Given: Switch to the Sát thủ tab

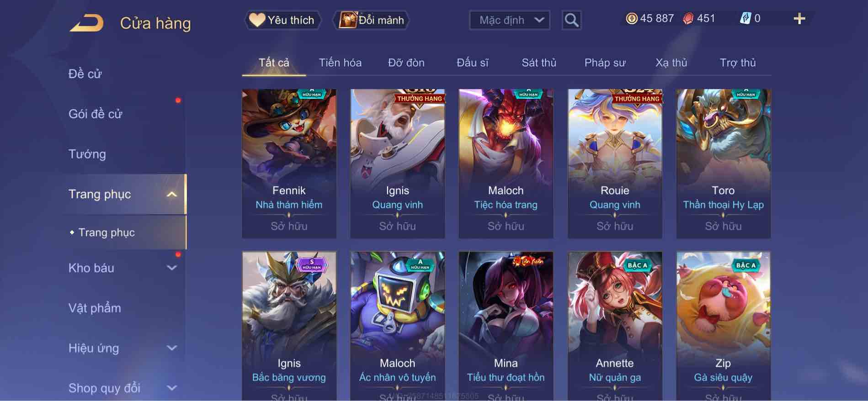Looking at the screenshot, I should [539, 63].
